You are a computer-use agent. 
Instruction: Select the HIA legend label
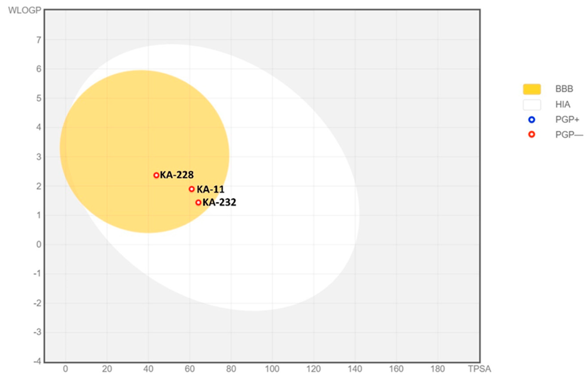(x=563, y=104)
